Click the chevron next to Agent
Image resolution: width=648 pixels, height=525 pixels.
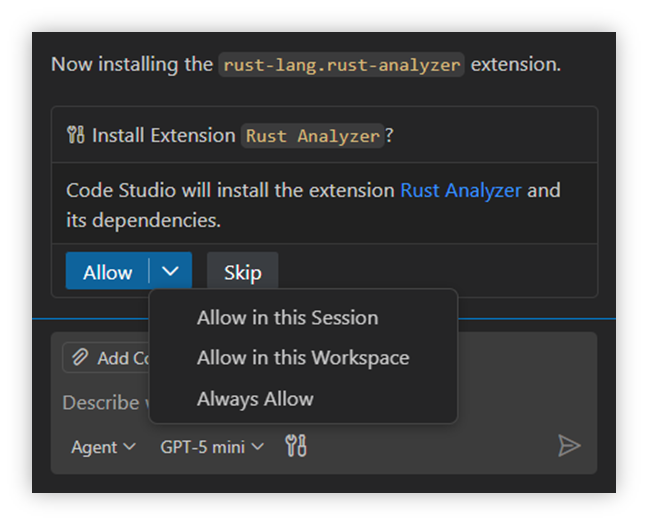(129, 447)
